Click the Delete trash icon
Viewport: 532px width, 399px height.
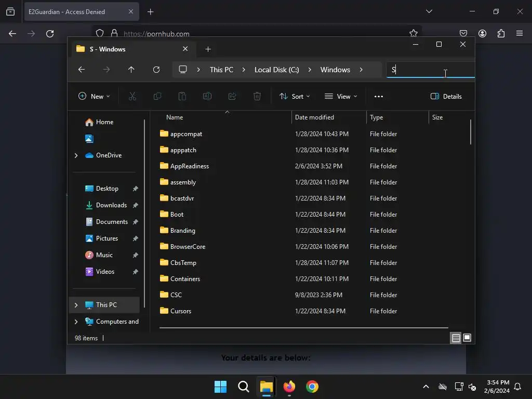coord(257,96)
